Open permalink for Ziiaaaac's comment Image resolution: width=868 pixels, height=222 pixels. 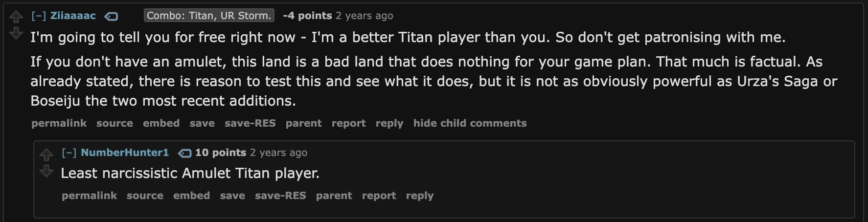pyautogui.click(x=59, y=123)
